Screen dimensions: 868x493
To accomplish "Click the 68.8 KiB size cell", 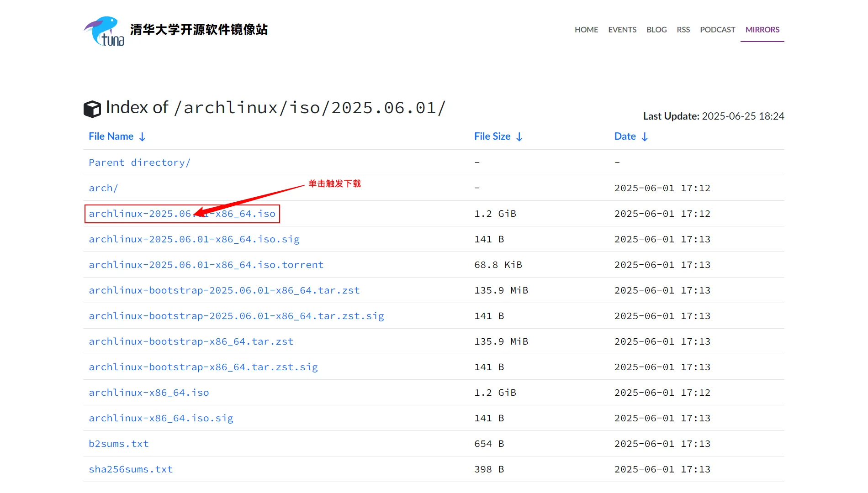I will [498, 265].
